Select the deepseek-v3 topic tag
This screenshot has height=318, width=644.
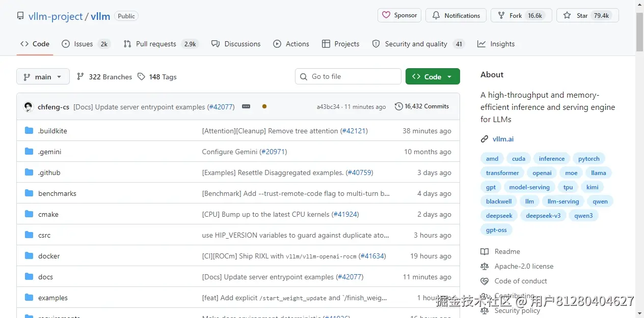pyautogui.click(x=543, y=216)
